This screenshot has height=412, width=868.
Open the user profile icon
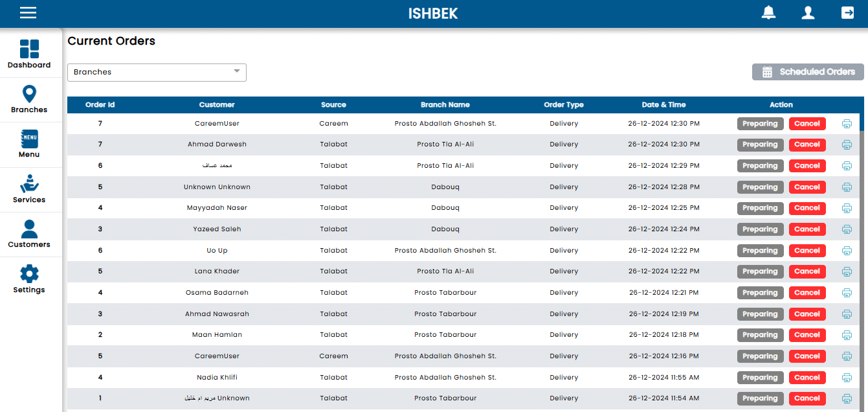[808, 13]
